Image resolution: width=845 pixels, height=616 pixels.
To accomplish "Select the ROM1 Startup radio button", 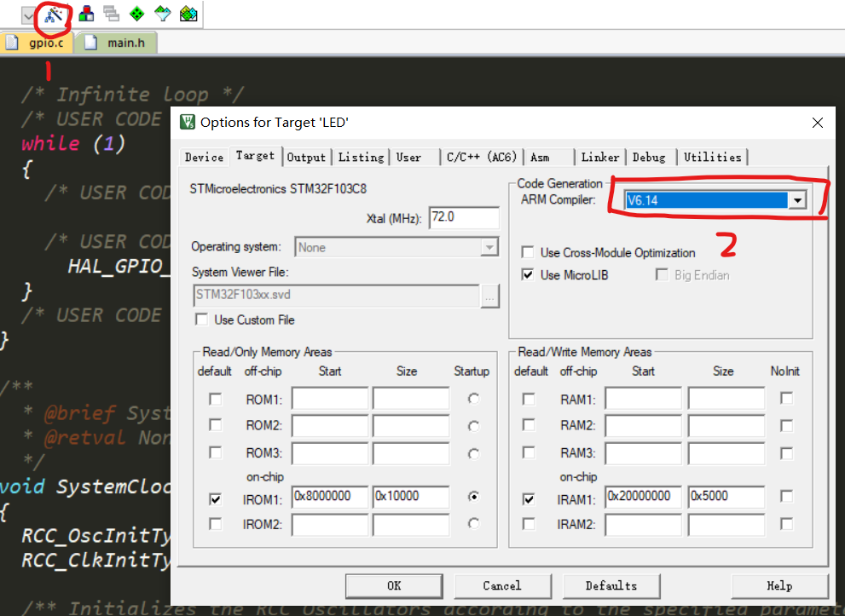I will click(473, 399).
